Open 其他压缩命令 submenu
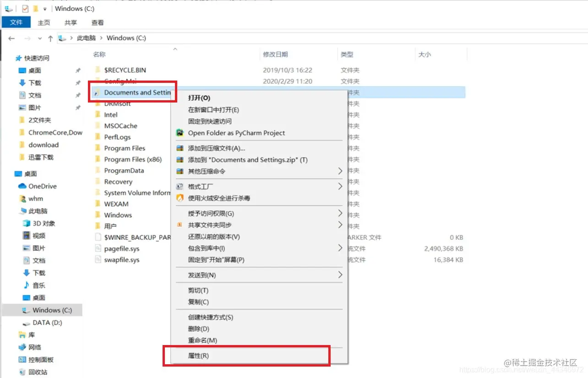588x378 pixels. 207,171
